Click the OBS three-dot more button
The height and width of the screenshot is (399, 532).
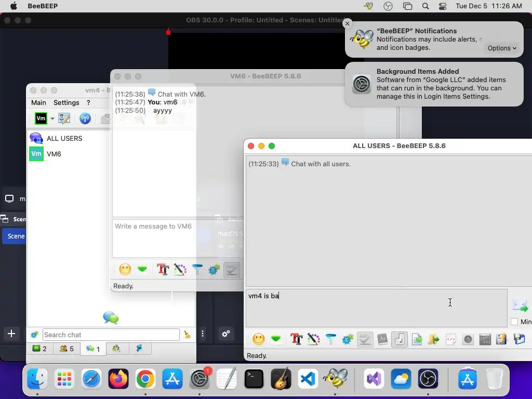pyautogui.click(x=203, y=334)
